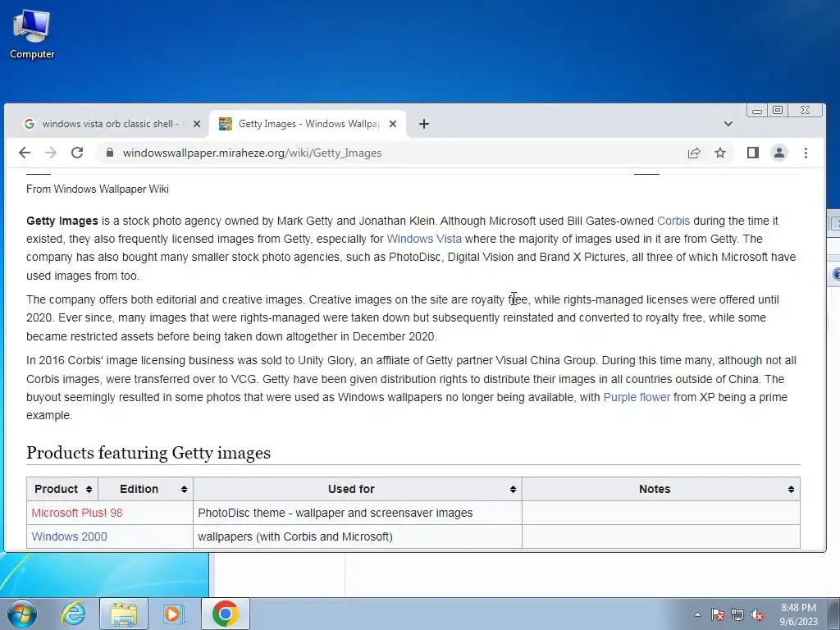Follow the Purple flower link
Screen dimensions: 840x630
click(637, 398)
